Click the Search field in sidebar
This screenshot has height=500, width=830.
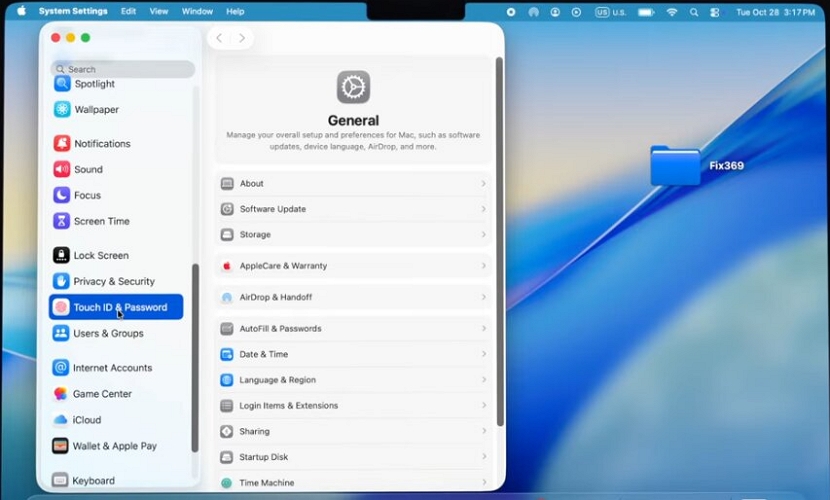point(123,69)
